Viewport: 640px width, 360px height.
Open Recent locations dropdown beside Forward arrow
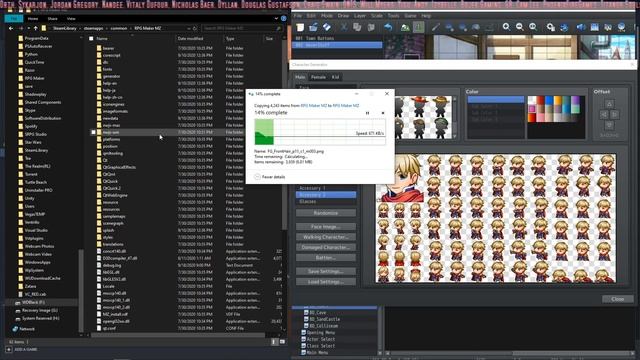(28, 28)
